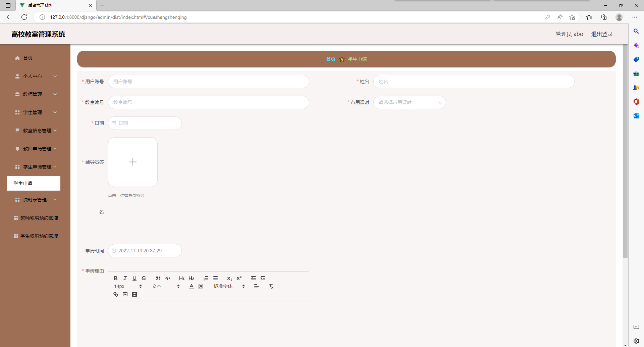Image resolution: width=644 pixels, height=347 pixels.
Task: Open 教师取消预约管理 sidebar menu
Action: click(x=35, y=218)
